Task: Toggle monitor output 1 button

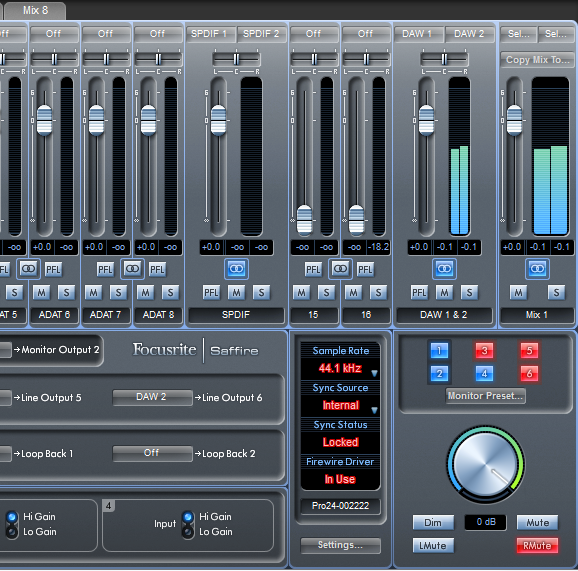Action: pos(439,350)
